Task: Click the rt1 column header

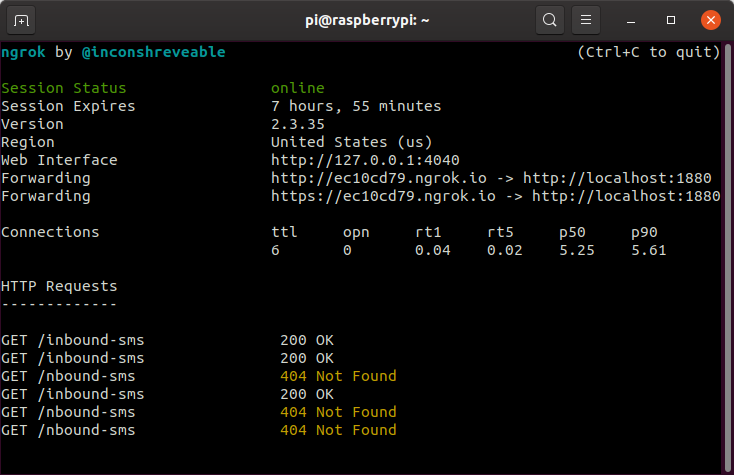Action: [428, 232]
